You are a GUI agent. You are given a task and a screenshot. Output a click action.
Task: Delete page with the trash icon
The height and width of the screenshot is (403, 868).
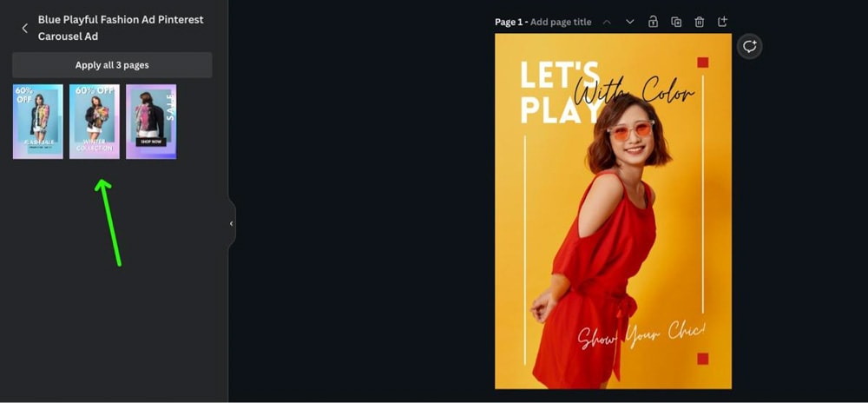point(700,22)
